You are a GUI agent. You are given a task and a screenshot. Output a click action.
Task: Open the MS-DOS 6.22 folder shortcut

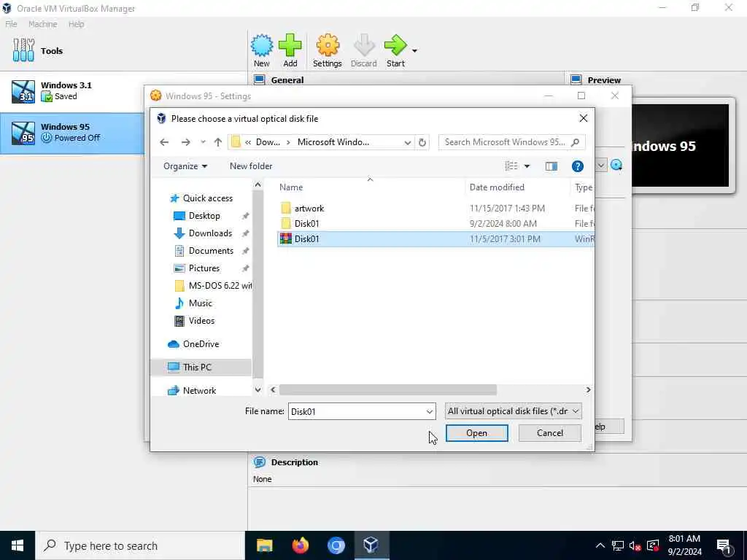point(213,286)
